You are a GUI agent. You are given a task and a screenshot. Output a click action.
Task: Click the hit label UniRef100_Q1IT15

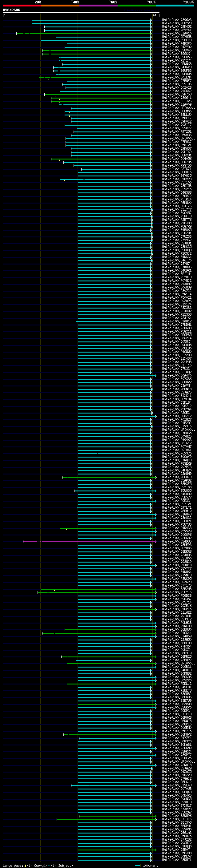[x=177, y=365]
